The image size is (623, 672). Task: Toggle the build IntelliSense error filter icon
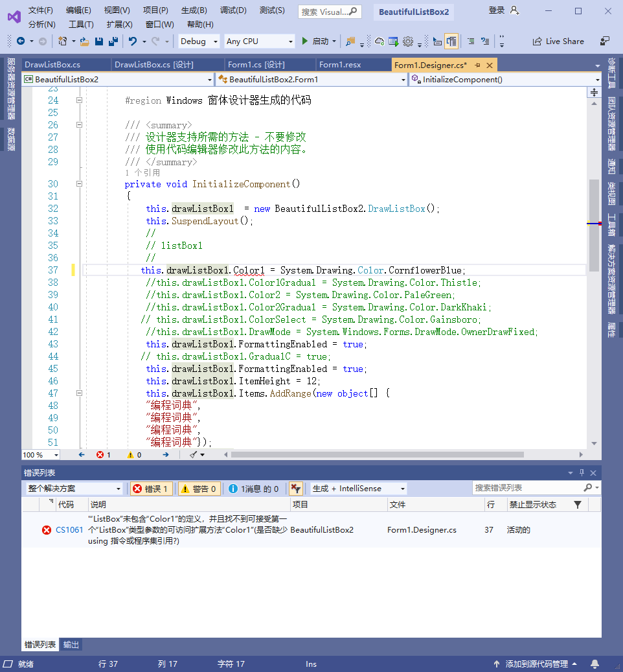click(296, 489)
